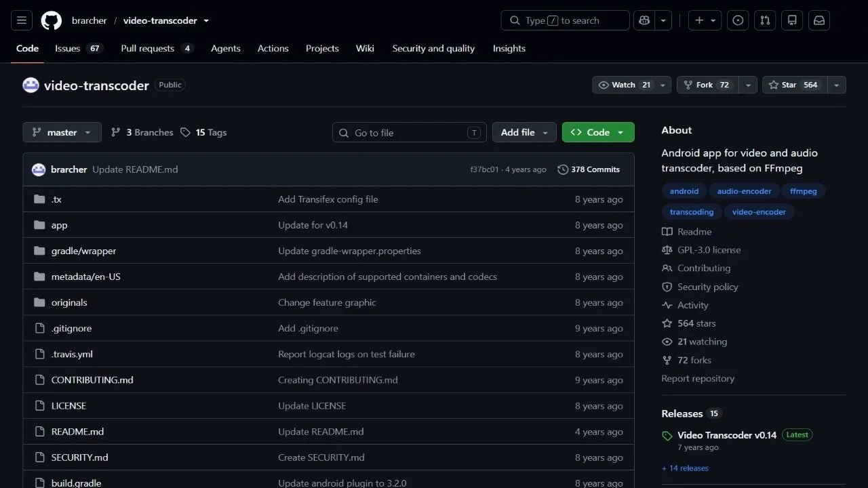Focus the Go to file input
Image resolution: width=868 pixels, height=488 pixels.
click(x=410, y=132)
